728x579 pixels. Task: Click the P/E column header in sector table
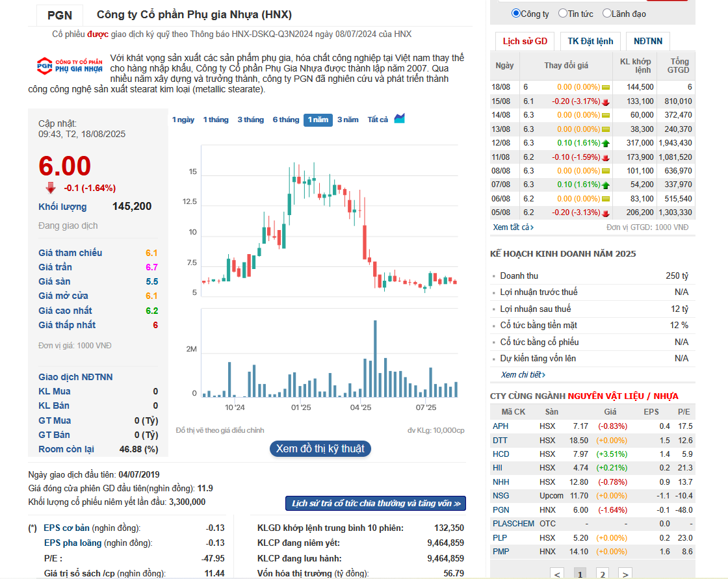pyautogui.click(x=683, y=412)
